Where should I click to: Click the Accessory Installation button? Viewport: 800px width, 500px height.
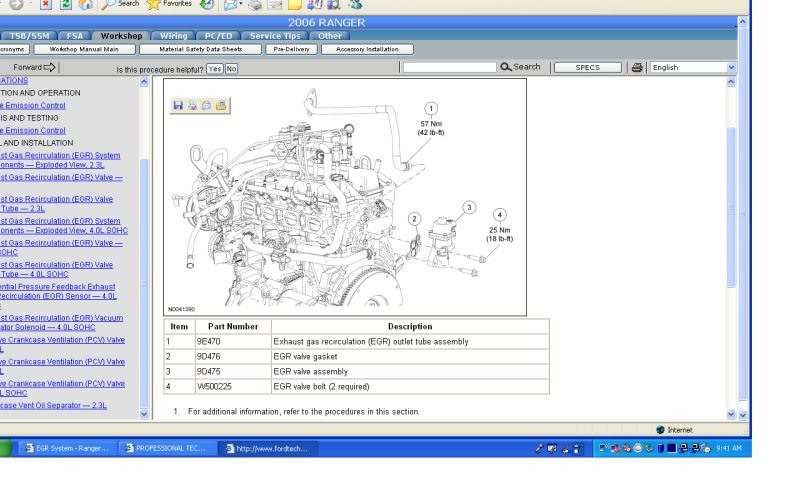coord(367,49)
